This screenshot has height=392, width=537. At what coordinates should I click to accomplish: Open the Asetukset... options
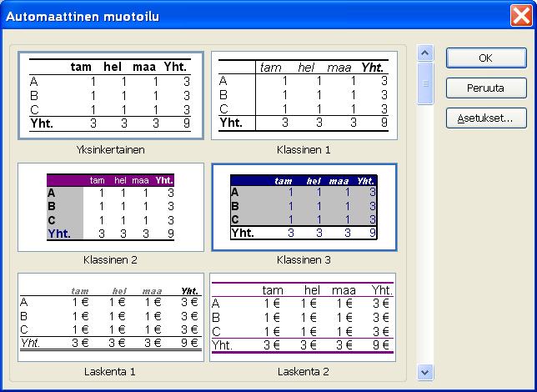[x=486, y=118]
